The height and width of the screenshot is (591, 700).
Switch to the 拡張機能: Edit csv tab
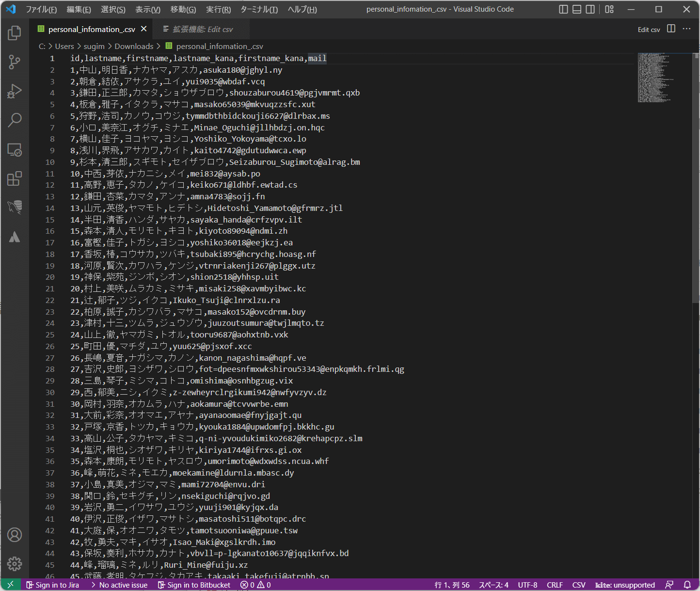point(201,29)
